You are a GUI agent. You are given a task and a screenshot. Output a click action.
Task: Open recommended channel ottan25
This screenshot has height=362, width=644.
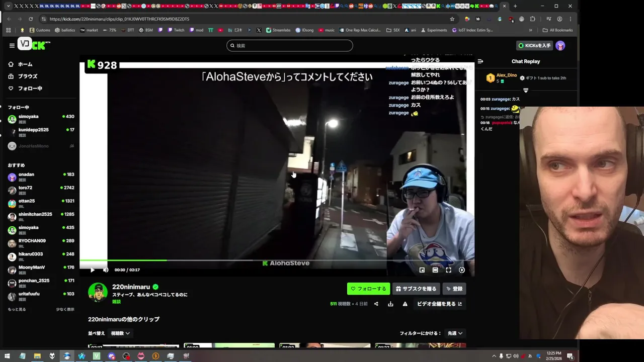pyautogui.click(x=40, y=203)
